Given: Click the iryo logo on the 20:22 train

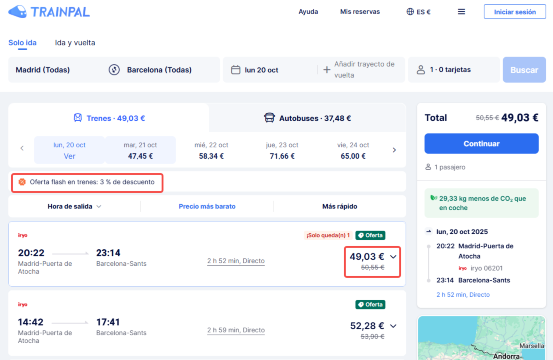Looking at the screenshot, I should pos(23,235).
